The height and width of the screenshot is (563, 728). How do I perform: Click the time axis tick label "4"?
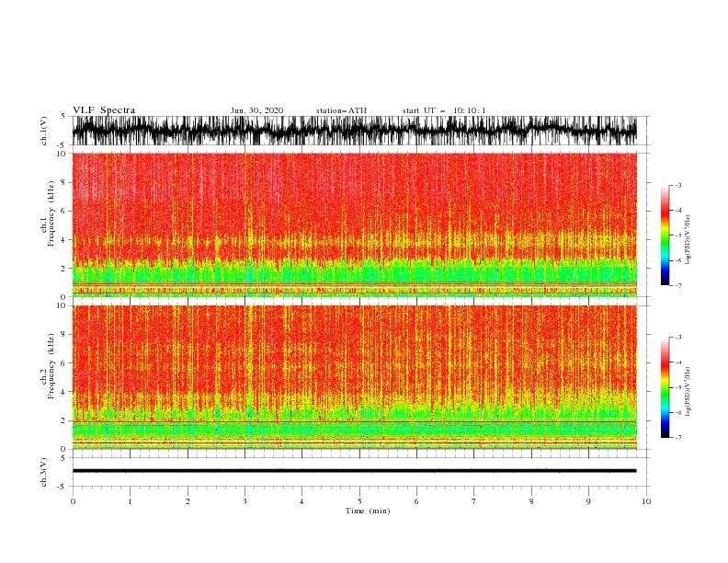click(x=301, y=501)
